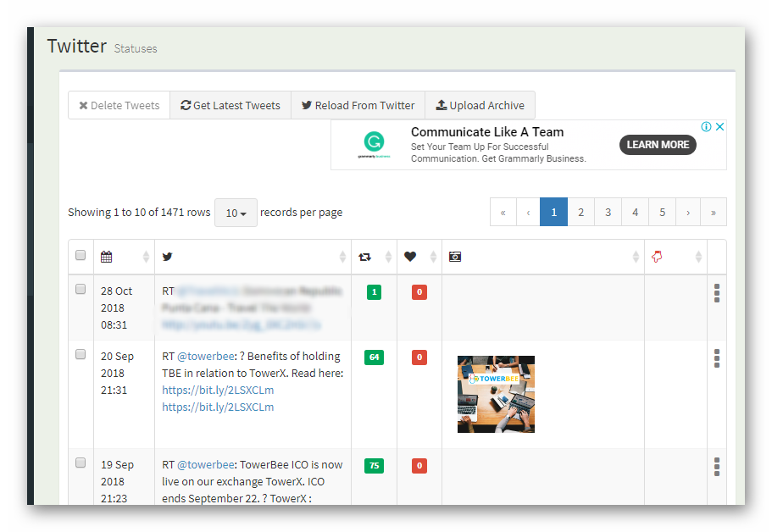Screen dimensions: 772x532
Task: Sort by date column arrows
Action: coord(146,257)
